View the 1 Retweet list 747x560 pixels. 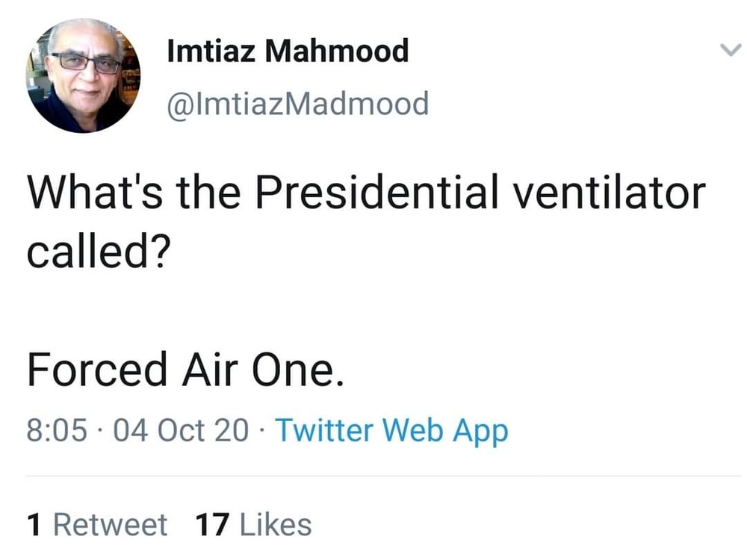coord(97,524)
